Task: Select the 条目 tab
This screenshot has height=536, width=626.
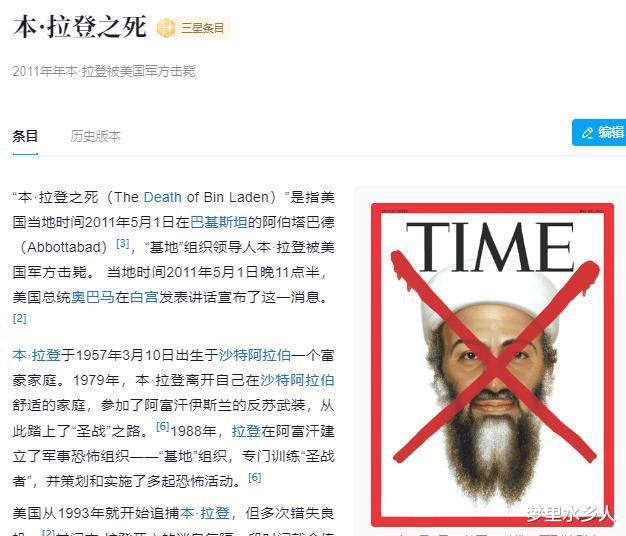Action: click(25, 136)
